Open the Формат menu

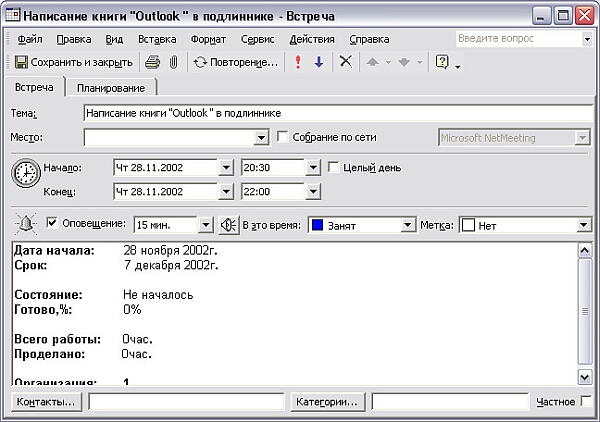208,39
